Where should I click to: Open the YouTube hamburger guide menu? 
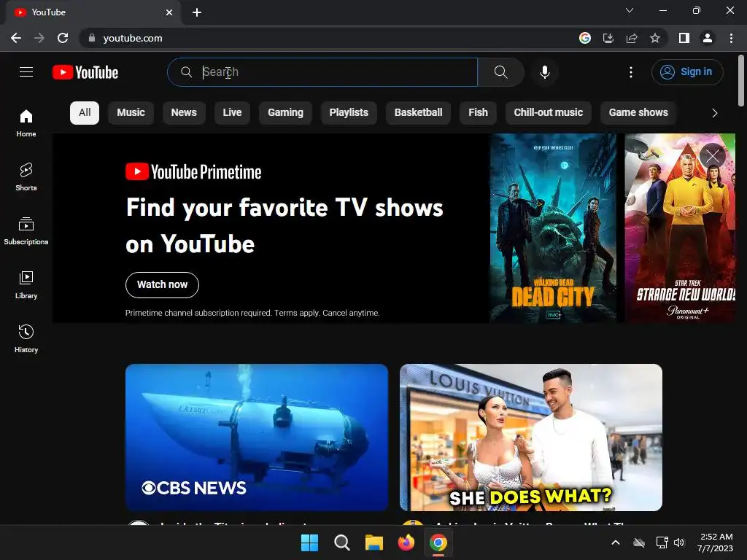(26, 72)
